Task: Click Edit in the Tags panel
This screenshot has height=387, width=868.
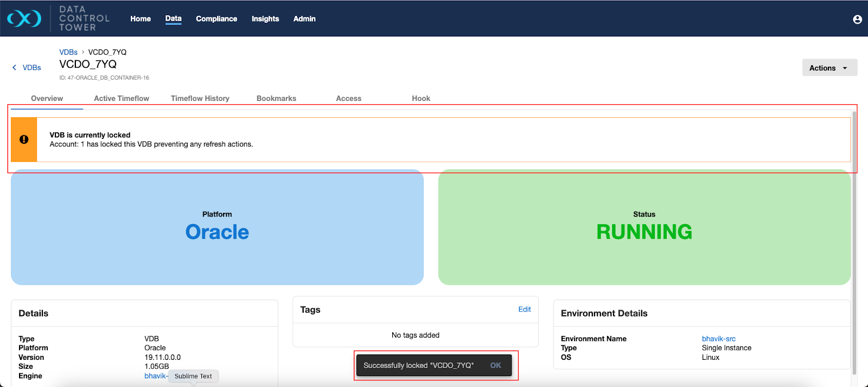Action: tap(524, 309)
